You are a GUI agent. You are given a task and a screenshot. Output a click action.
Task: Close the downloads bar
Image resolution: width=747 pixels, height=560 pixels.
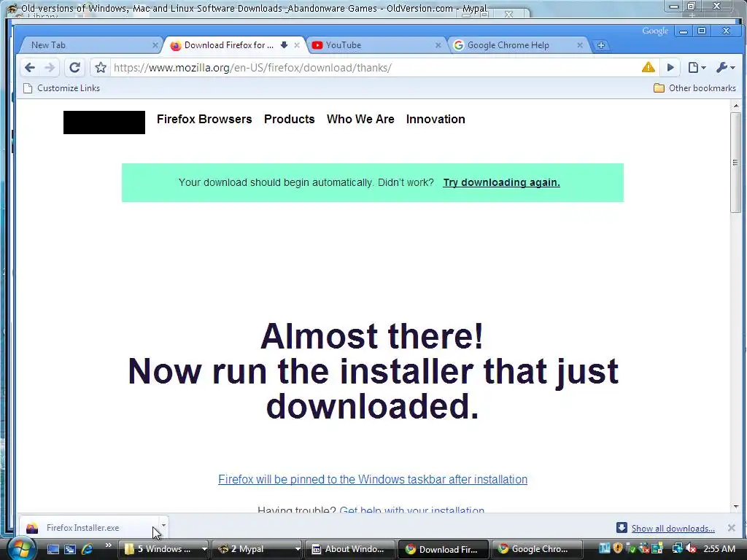(731, 528)
